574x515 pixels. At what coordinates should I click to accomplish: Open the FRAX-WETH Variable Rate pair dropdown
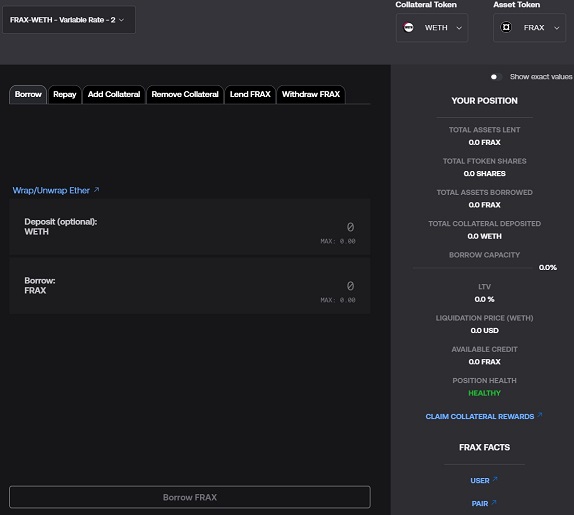coord(68,20)
